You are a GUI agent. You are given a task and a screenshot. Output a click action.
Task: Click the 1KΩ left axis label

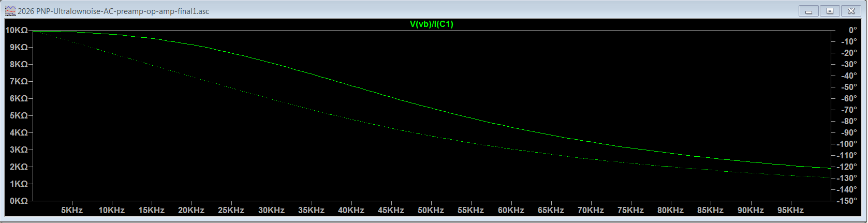pos(19,184)
